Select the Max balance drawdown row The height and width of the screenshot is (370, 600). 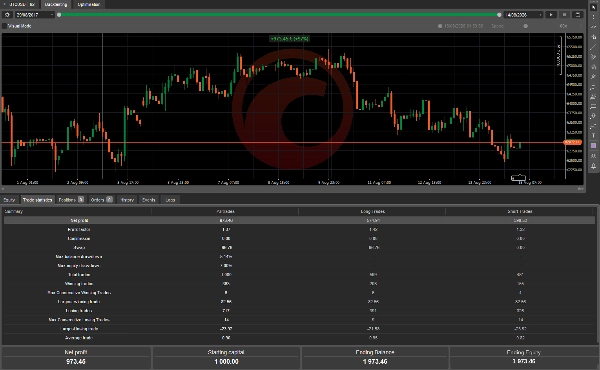[299, 257]
